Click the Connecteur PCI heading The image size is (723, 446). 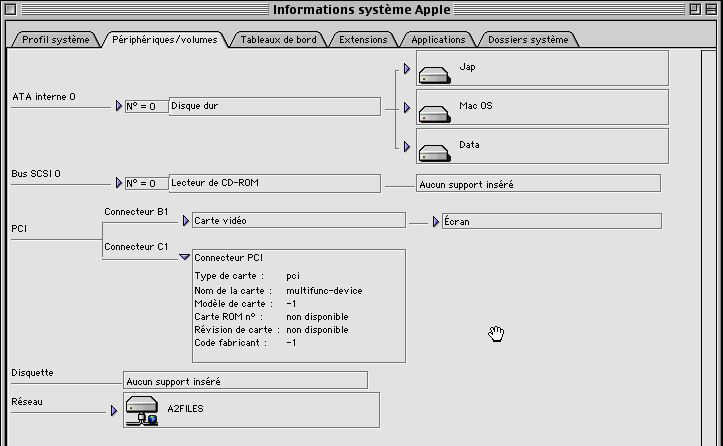pyautogui.click(x=228, y=258)
